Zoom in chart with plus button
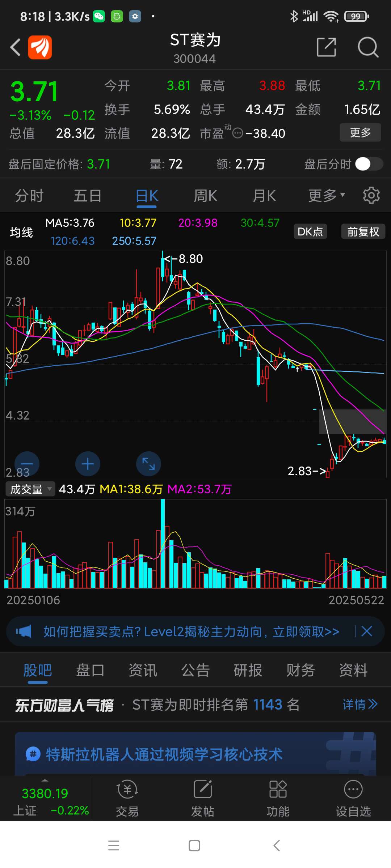 pos(88,464)
